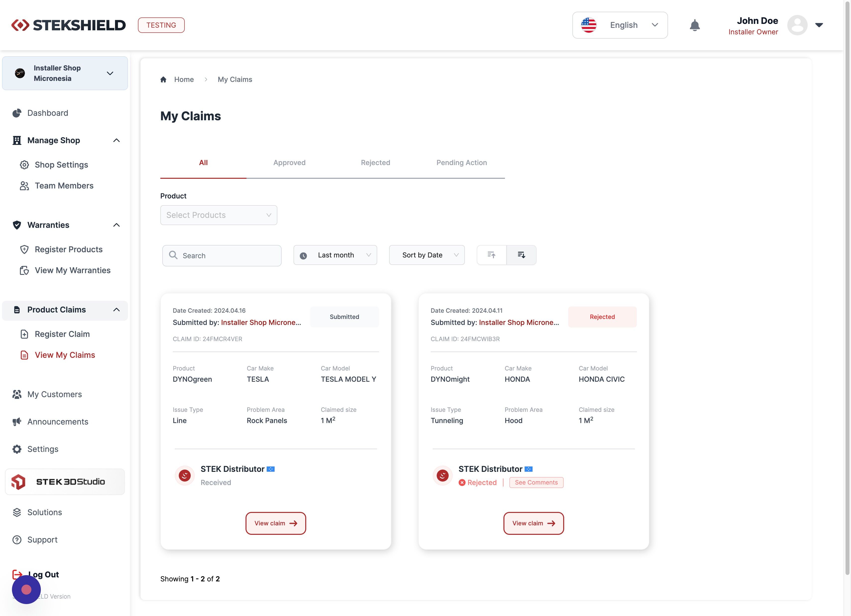Collapse the Product Claims section
This screenshot has height=616, width=851.
tap(116, 310)
